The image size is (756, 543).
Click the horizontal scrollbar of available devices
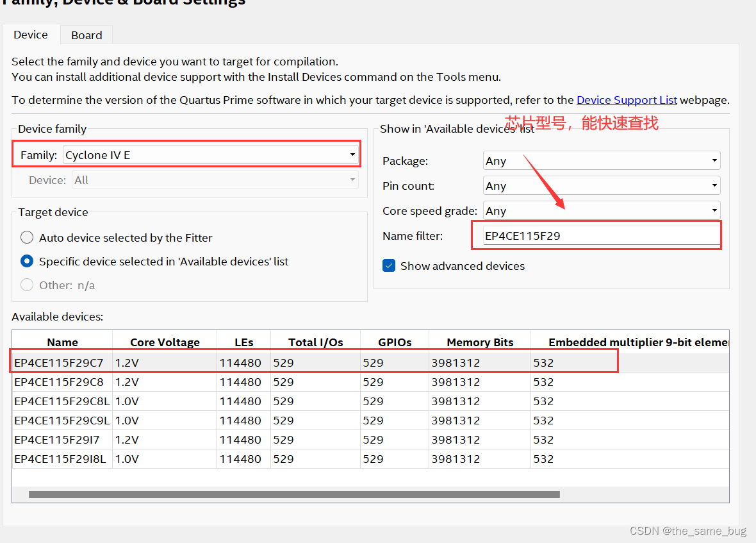[294, 494]
